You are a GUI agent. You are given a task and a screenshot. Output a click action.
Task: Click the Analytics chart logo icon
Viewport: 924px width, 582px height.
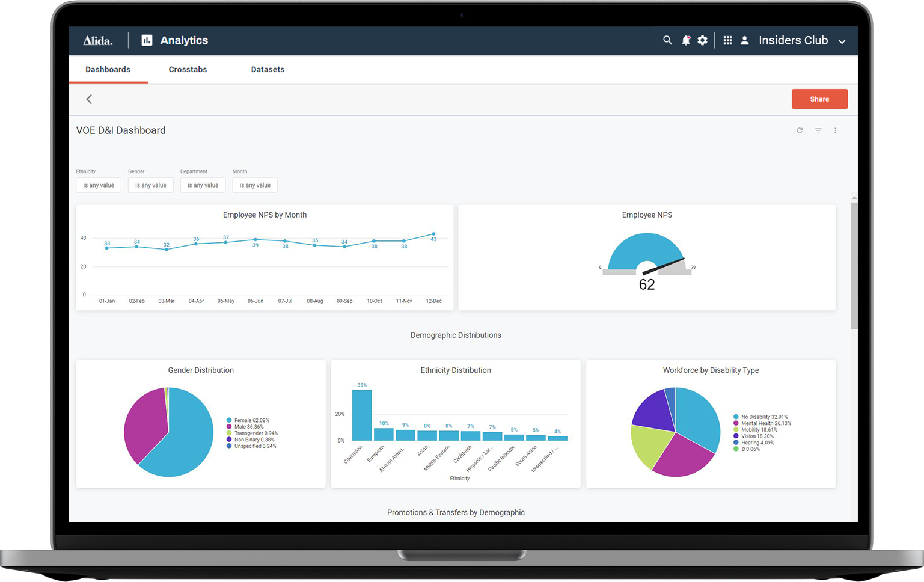coord(147,40)
